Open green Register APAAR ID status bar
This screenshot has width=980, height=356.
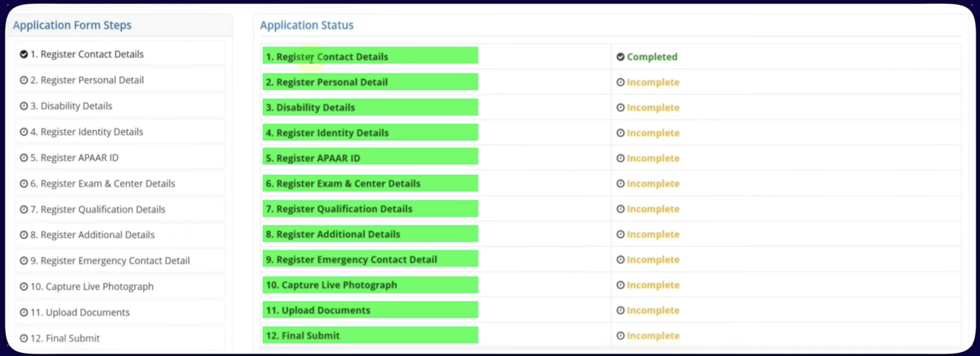tap(370, 157)
